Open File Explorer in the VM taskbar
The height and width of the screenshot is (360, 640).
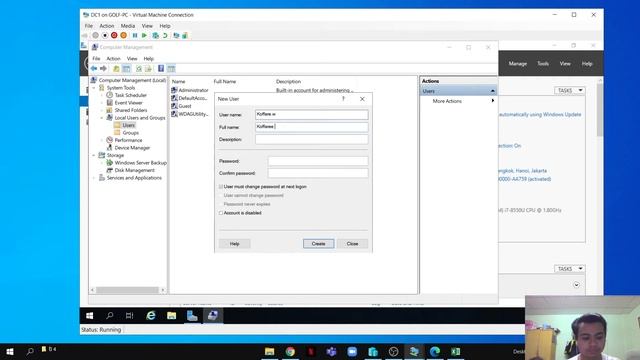171,316
